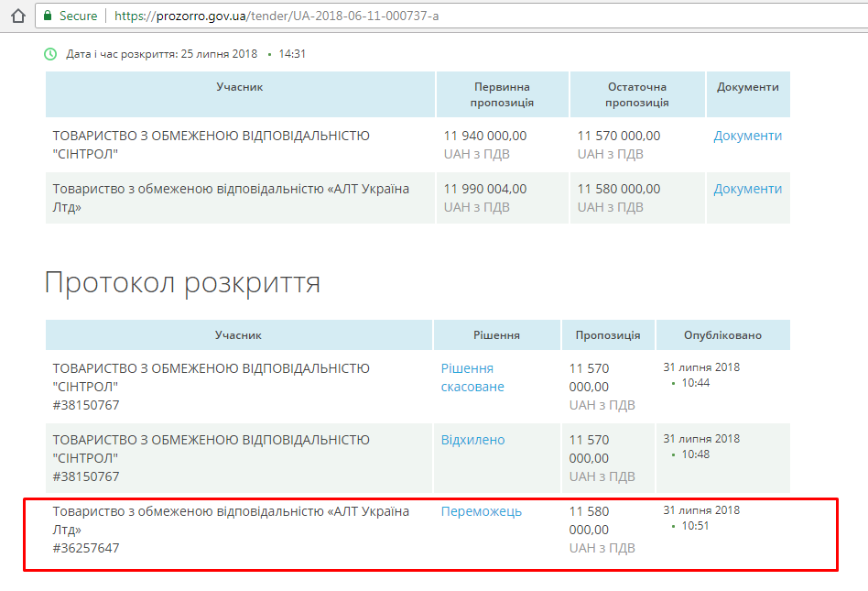Click Пропозиція column header

click(x=608, y=335)
